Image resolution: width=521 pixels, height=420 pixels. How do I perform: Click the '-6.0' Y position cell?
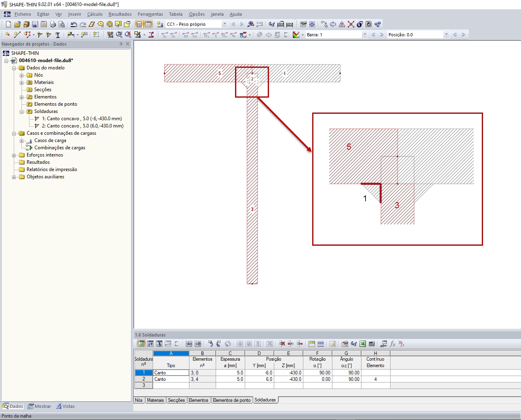click(259, 373)
